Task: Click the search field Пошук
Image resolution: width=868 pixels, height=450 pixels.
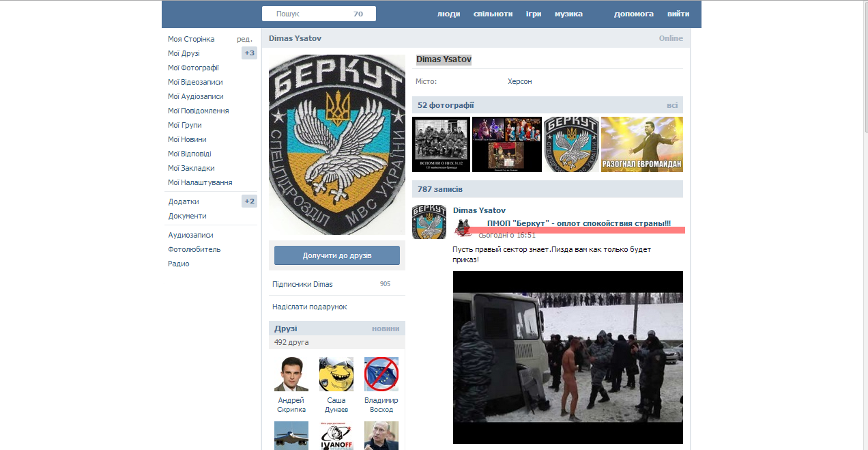Action: [319, 14]
